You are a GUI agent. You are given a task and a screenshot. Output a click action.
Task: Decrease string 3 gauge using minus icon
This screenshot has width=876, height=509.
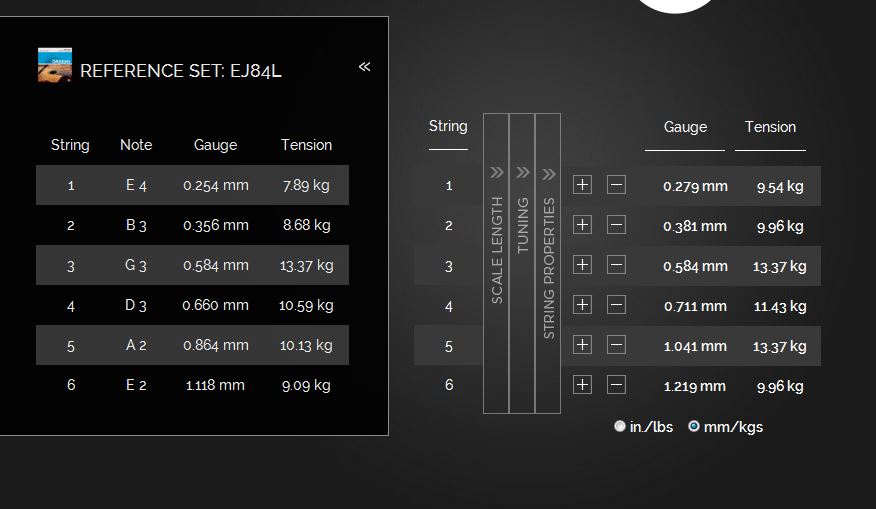click(x=616, y=264)
